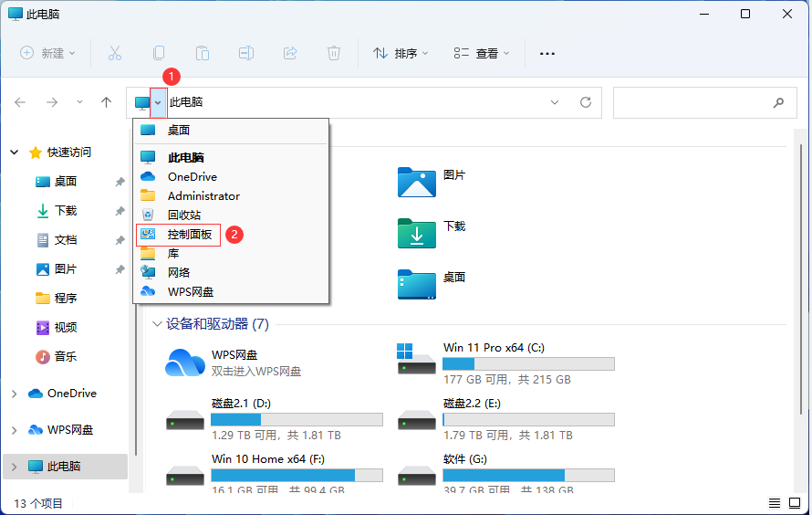Viewport: 812px width, 515px height.
Task: Click the Copy icon in toolbar
Action: click(159, 53)
